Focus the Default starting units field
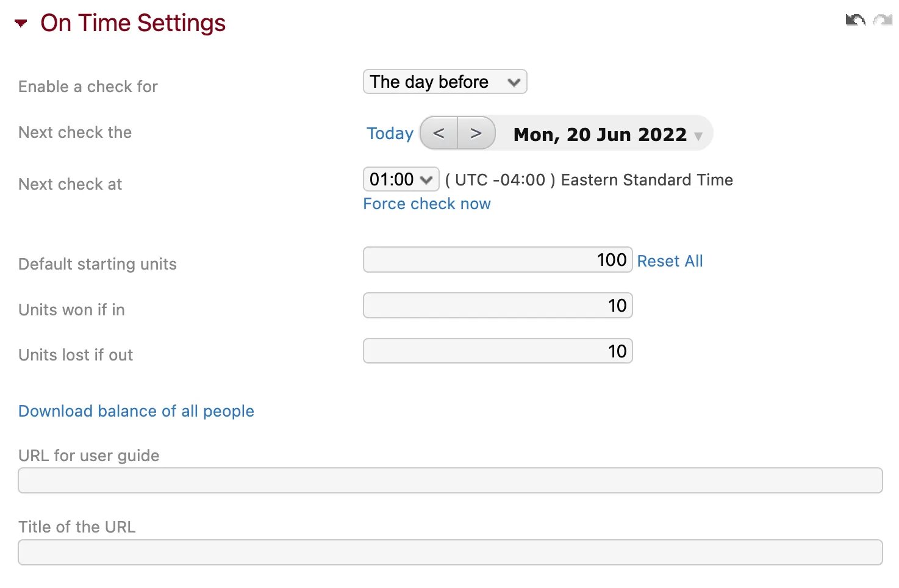Screen dimensions: 899x588 tap(498, 260)
